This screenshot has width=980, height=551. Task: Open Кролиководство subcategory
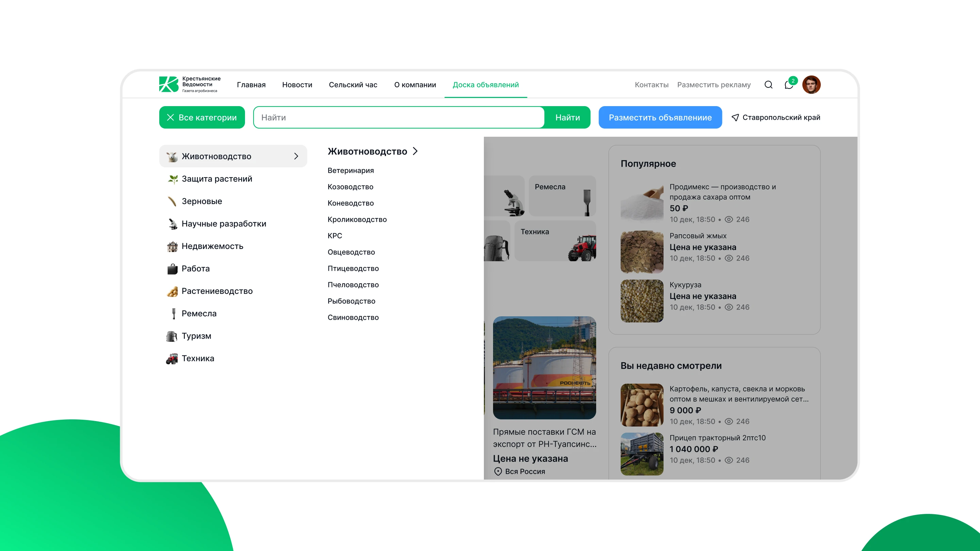click(357, 219)
